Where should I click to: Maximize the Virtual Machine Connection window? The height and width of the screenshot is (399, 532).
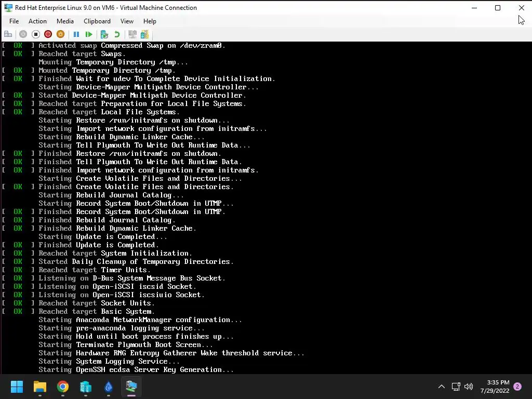(x=498, y=8)
